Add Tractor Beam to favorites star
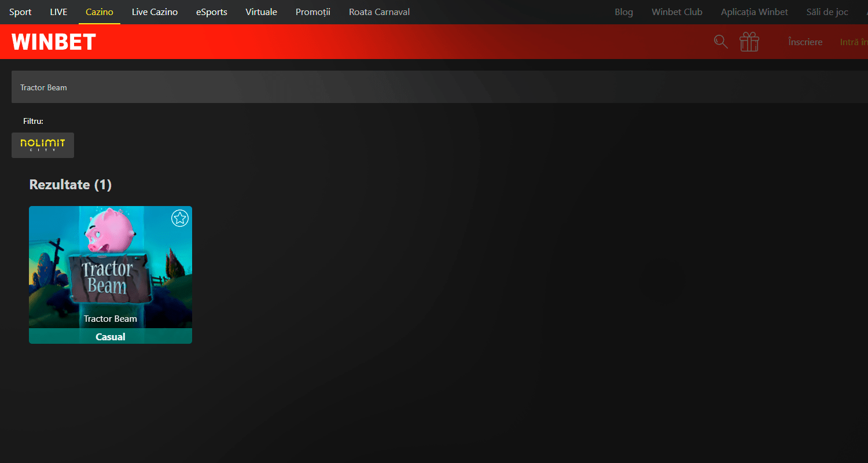 pos(180,218)
